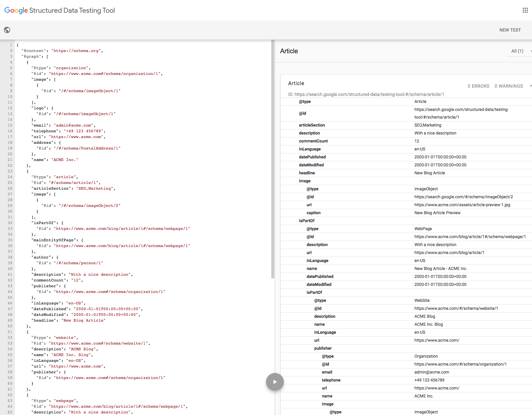Collapse the Article details via the chevron

(x=530, y=85)
